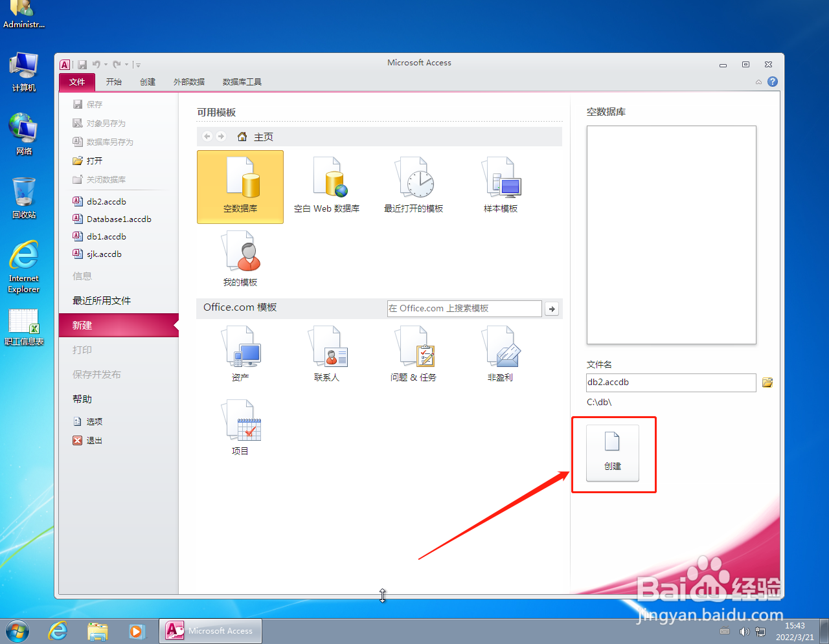Image resolution: width=829 pixels, height=644 pixels.
Task: Click the forward arrow in template navigation
Action: pyautogui.click(x=221, y=137)
